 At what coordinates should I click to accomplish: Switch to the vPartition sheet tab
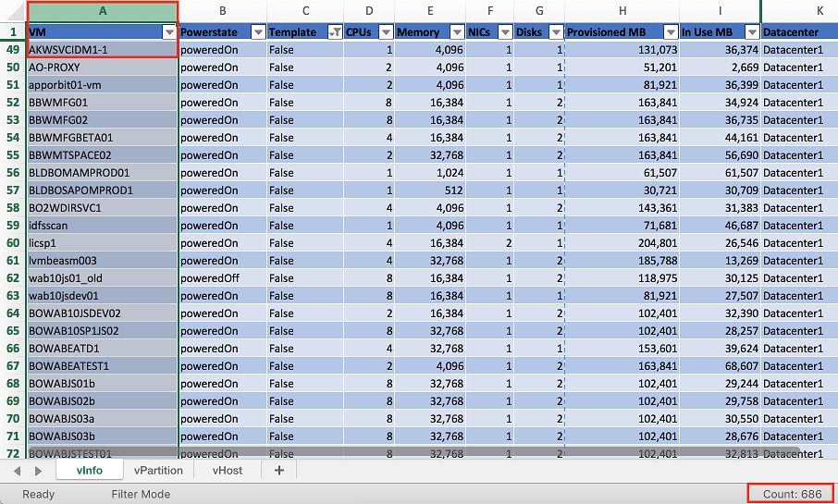[158, 471]
